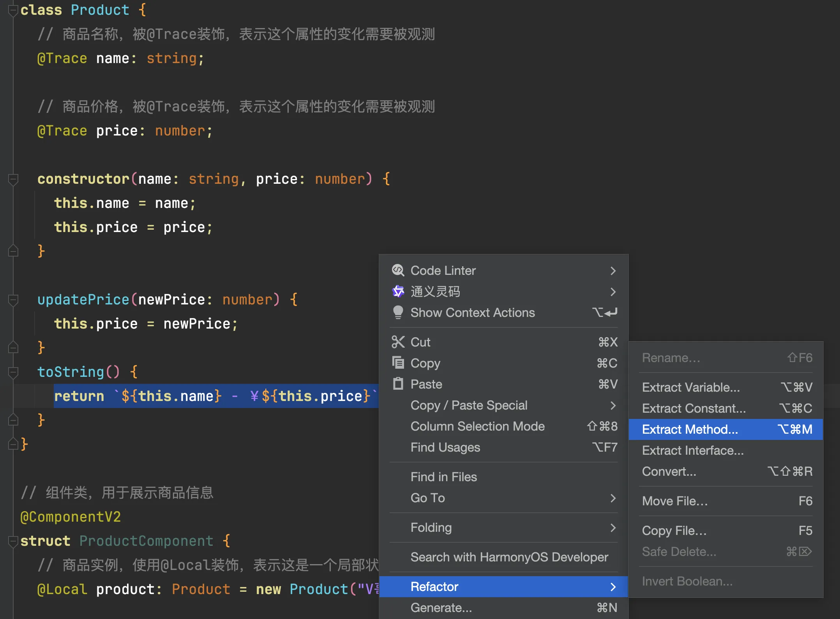The width and height of the screenshot is (840, 619).
Task: Collapse the struct ProductComponent fold marker
Action: (13, 541)
